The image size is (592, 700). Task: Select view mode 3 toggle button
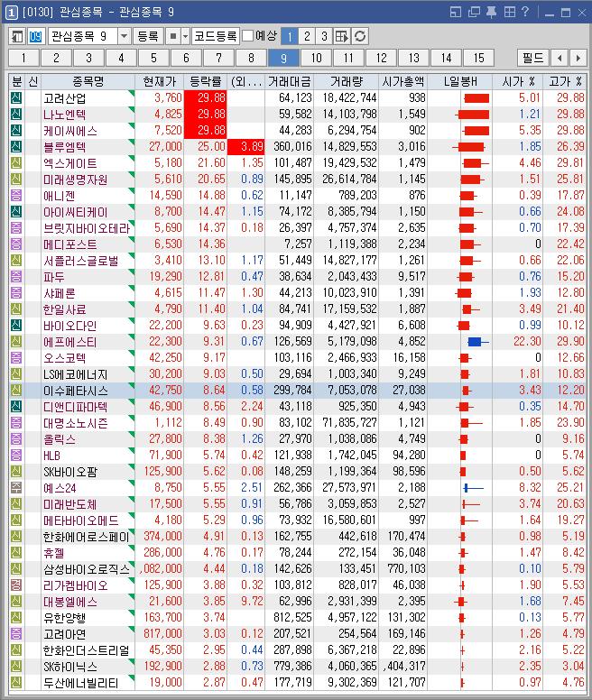pos(324,36)
